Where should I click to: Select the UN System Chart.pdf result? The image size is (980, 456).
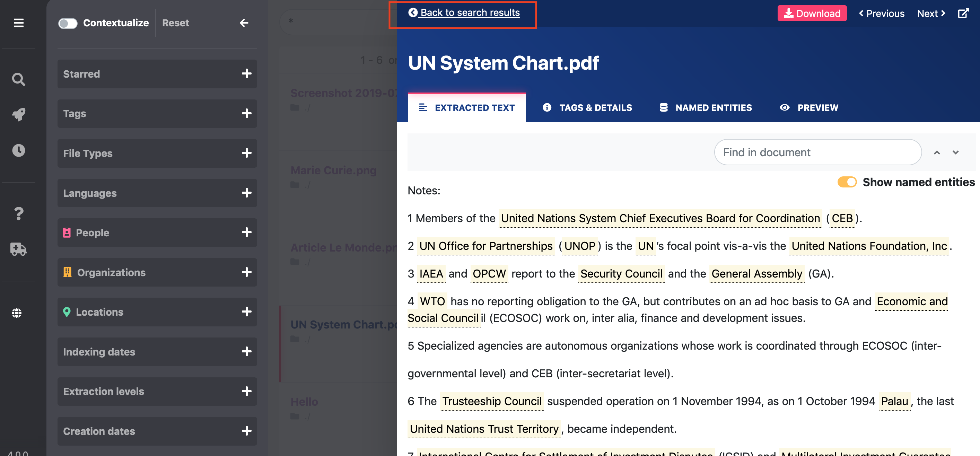tap(343, 324)
